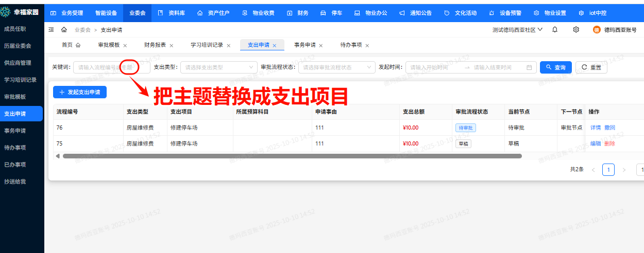Click 详情 link for record 76

[596, 128]
